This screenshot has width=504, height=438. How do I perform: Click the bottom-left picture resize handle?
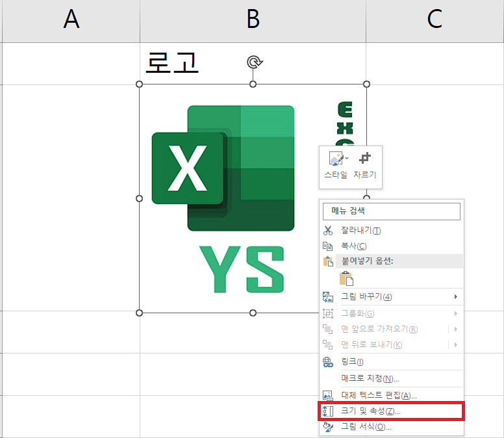point(139,313)
